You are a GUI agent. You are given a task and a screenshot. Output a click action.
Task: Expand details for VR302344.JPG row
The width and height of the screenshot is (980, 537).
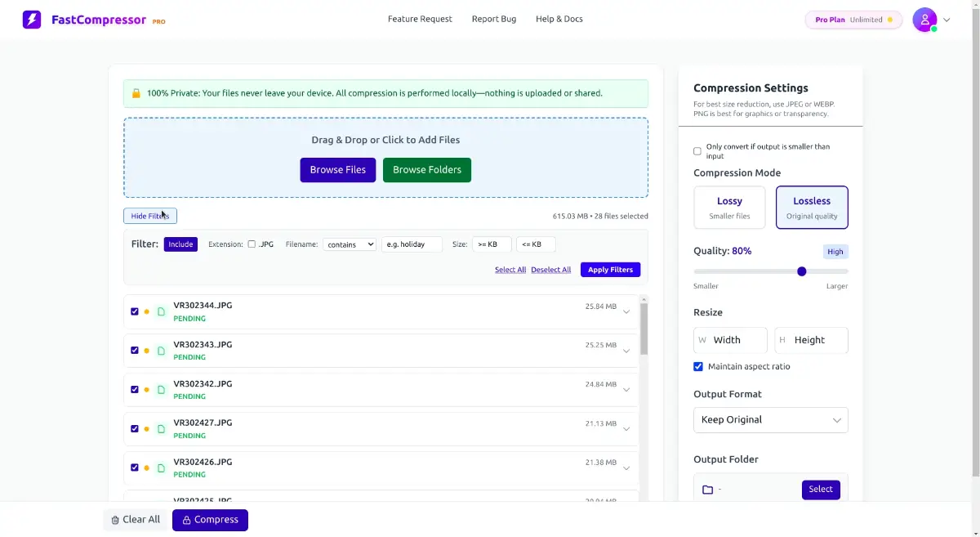coord(626,312)
